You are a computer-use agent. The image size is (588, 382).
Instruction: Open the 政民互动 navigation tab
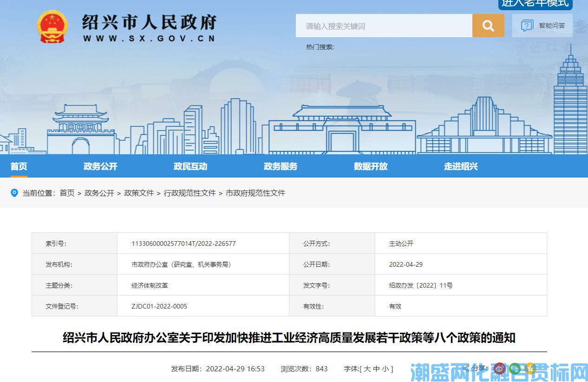(190, 166)
